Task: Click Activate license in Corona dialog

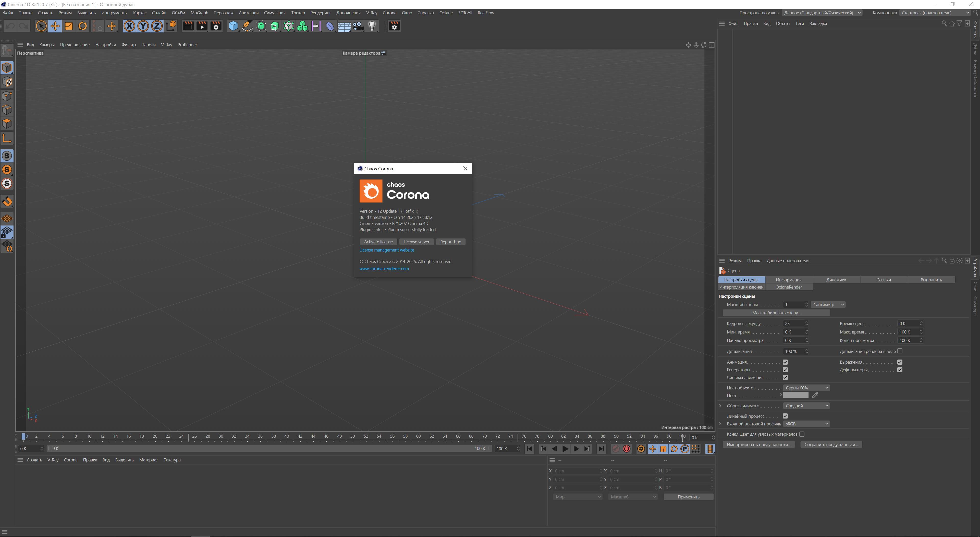Action: 378,242
